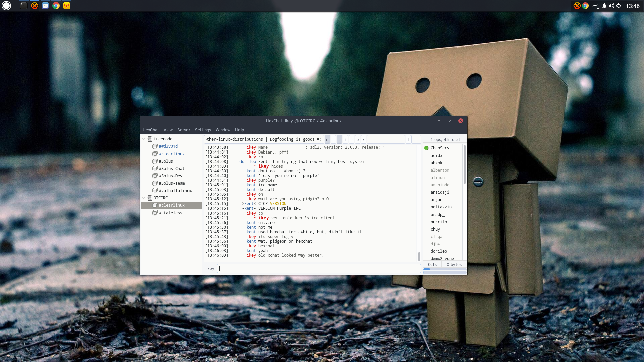Click the user limit number field
Image resolution: width=644 pixels, height=362 pixels.
[416, 139]
